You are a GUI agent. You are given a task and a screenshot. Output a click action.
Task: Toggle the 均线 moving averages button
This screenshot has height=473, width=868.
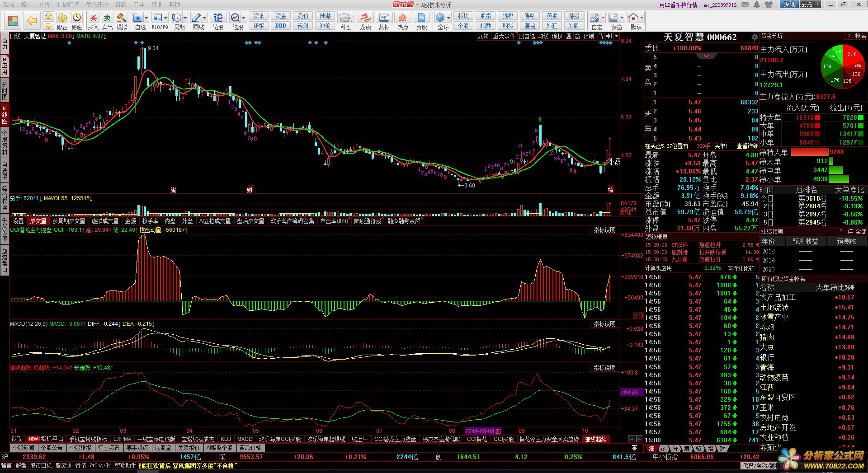coord(543,36)
